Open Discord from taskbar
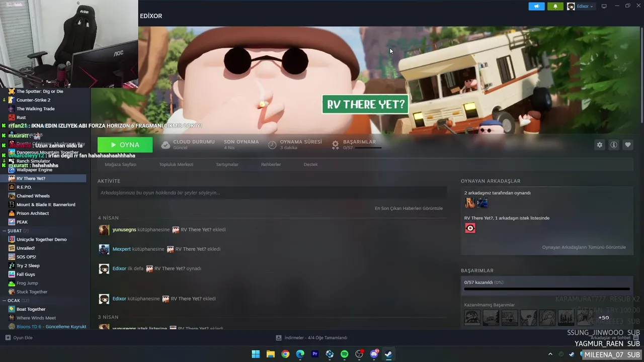 click(x=374, y=354)
